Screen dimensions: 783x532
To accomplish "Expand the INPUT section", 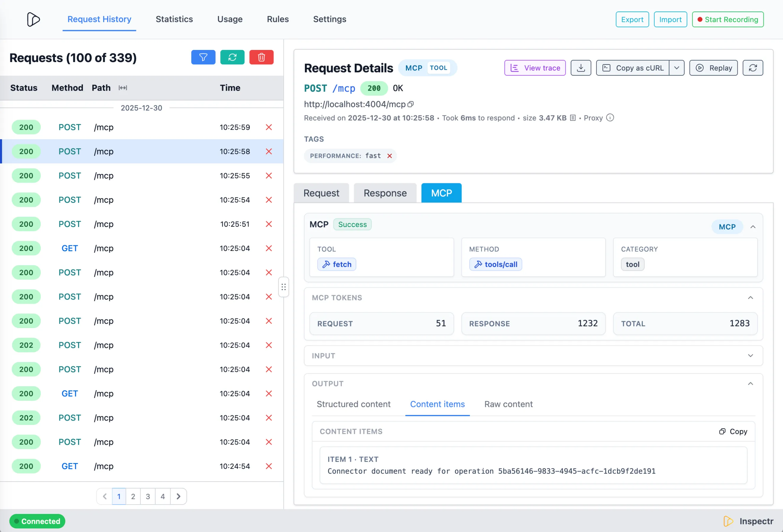I will click(x=750, y=356).
